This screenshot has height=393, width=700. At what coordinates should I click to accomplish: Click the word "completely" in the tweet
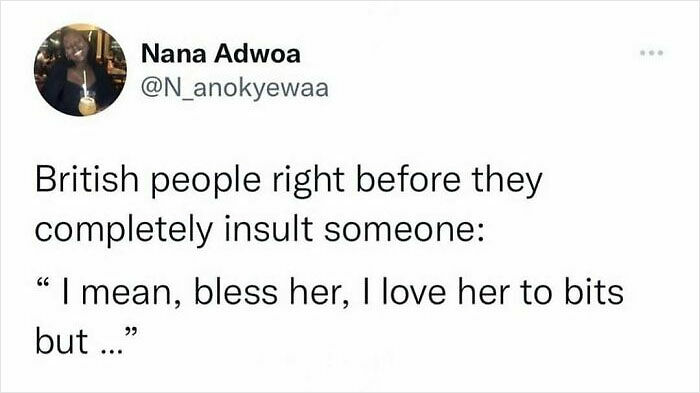click(x=124, y=231)
